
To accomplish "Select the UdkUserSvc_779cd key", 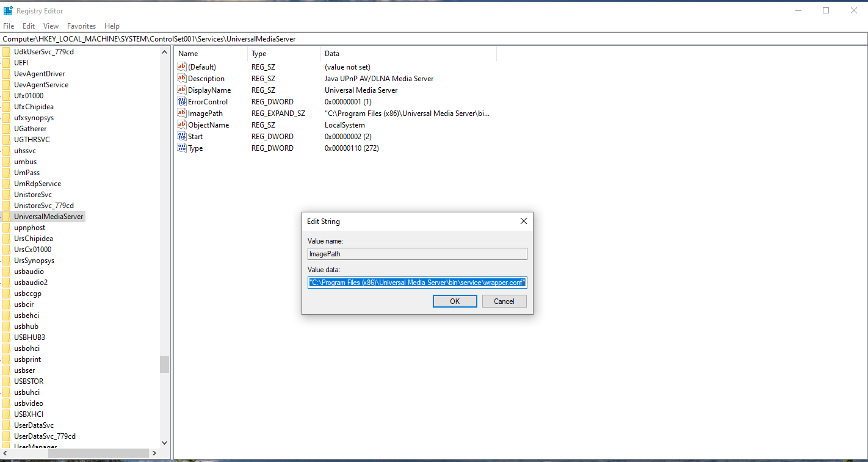I will pos(44,52).
